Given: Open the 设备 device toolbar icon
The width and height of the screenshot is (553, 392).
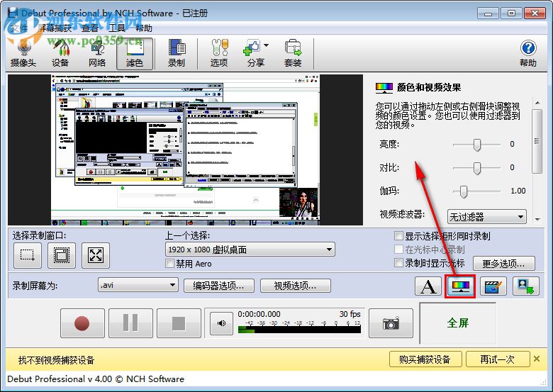Looking at the screenshot, I should click(x=60, y=54).
